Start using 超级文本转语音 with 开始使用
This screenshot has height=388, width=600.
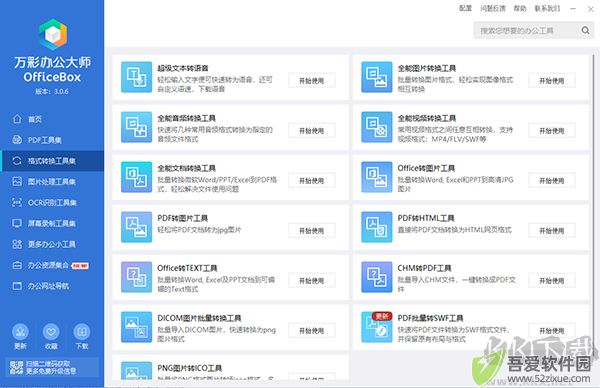pyautogui.click(x=311, y=81)
